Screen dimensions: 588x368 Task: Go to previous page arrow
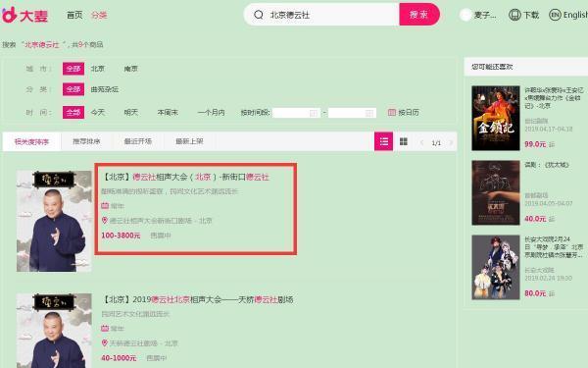coord(421,142)
